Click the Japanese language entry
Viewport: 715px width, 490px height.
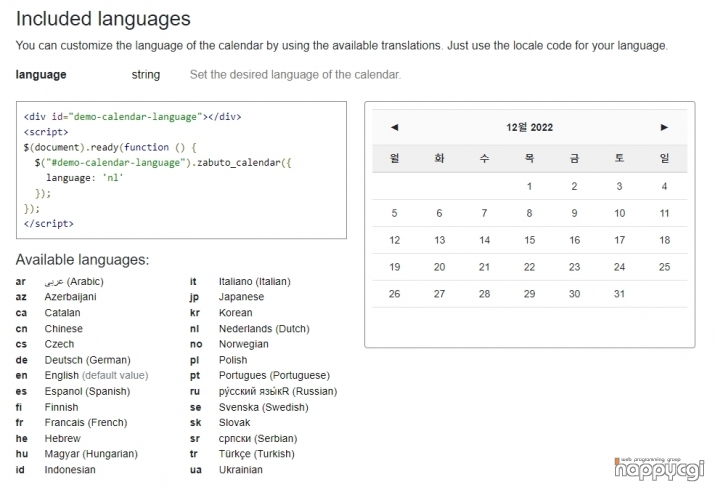tap(241, 297)
